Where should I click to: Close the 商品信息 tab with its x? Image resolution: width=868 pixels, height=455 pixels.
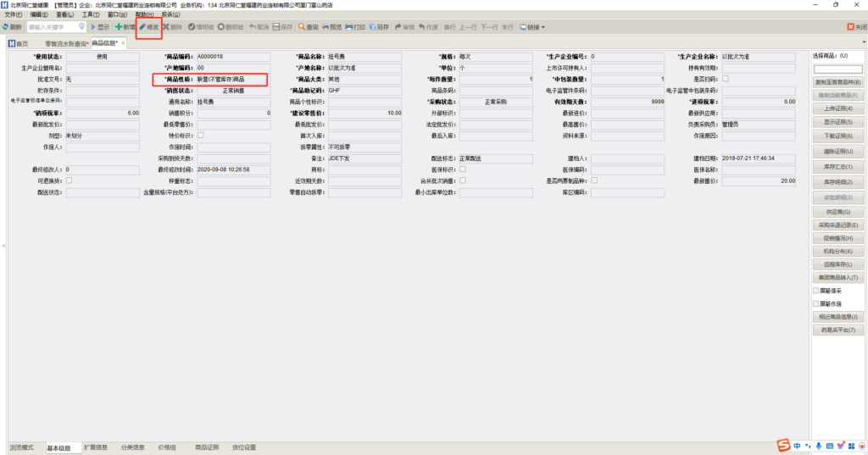click(x=123, y=42)
